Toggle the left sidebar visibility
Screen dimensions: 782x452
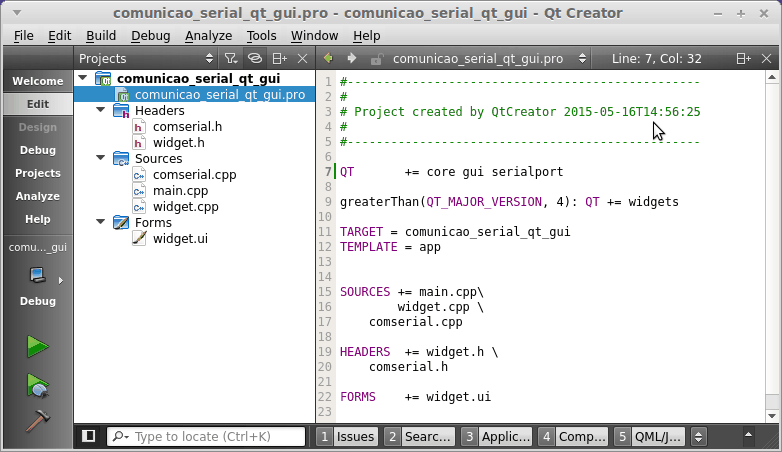(89, 436)
